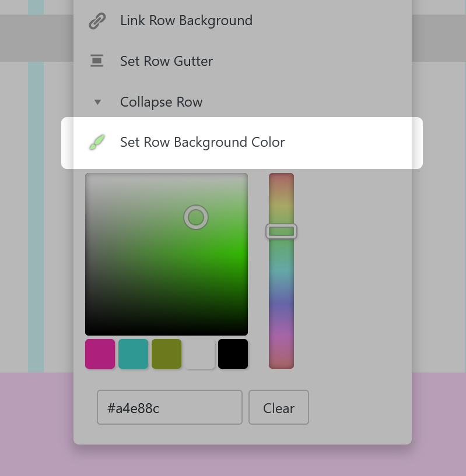466x476 pixels.
Task: Click the hue slider handle
Action: coord(281,231)
